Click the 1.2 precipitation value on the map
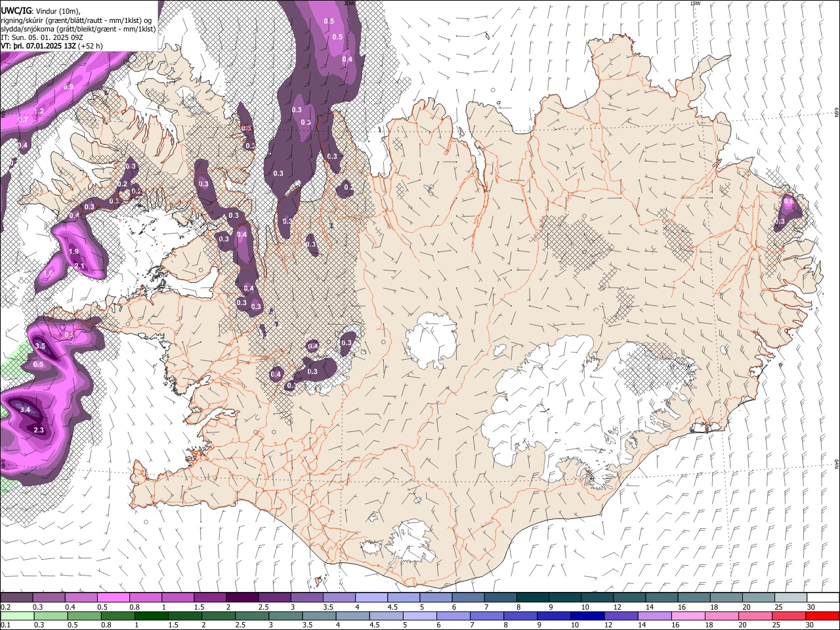This screenshot has height=630, width=840. pyautogui.click(x=39, y=112)
